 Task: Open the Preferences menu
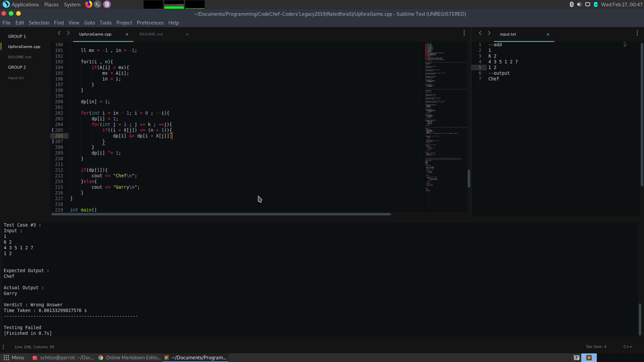pyautogui.click(x=150, y=23)
